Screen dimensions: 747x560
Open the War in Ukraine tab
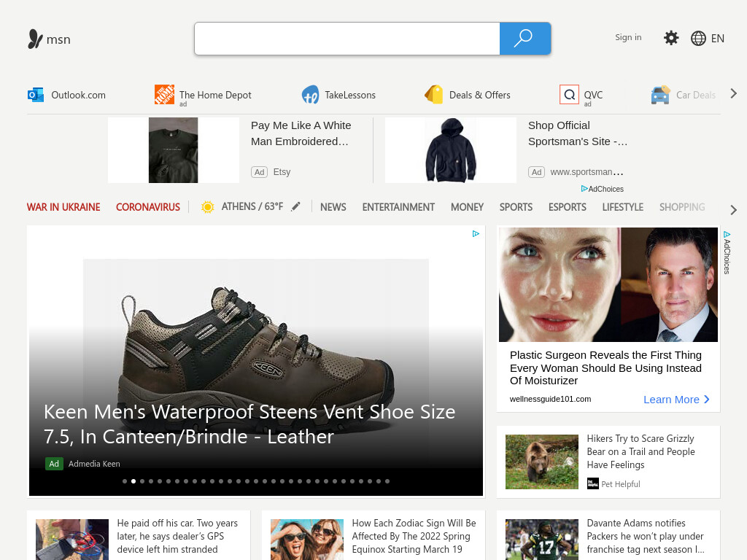point(63,207)
